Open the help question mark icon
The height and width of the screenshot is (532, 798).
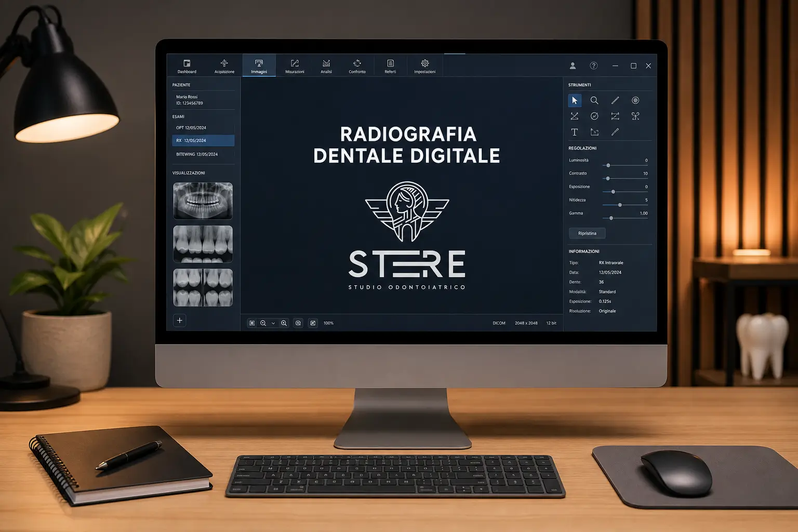tap(594, 65)
